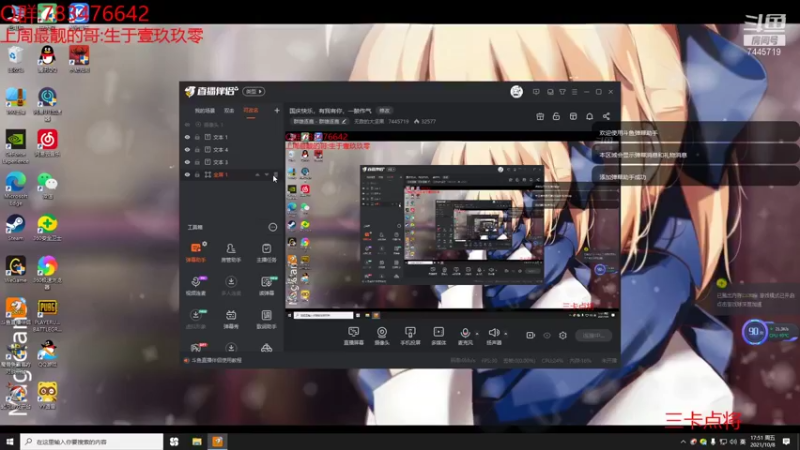Hide the 全屏 1 source
This screenshot has width=800, height=450.
187,174
